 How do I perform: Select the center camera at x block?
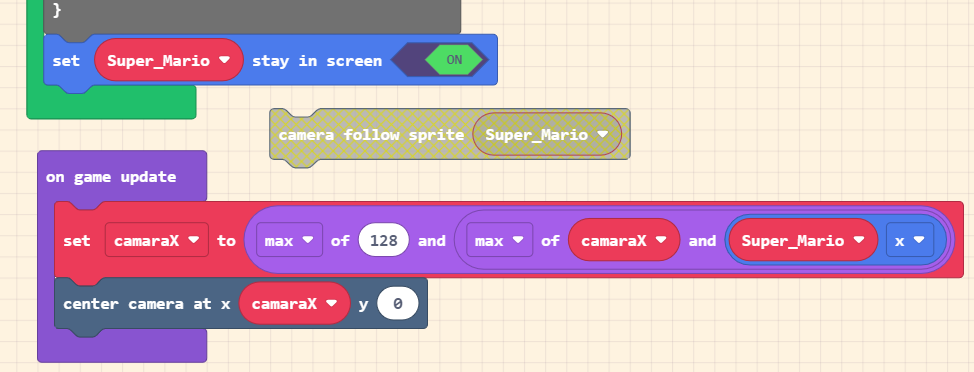146,304
